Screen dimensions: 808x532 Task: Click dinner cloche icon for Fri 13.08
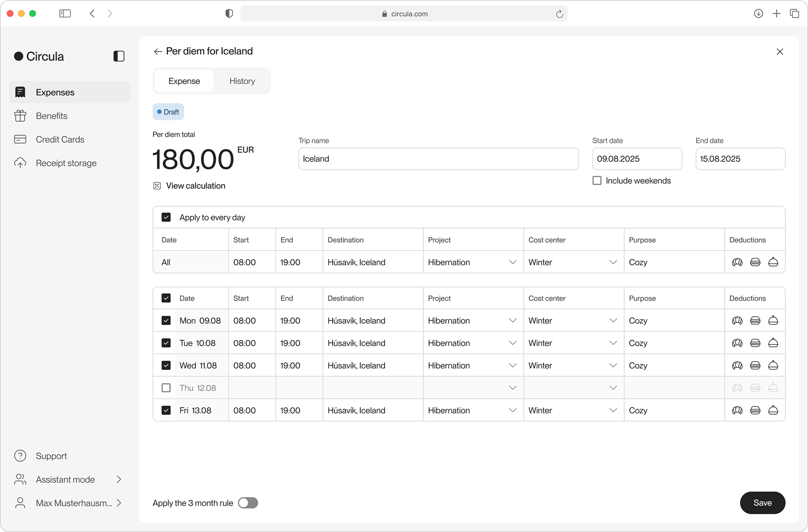click(773, 410)
